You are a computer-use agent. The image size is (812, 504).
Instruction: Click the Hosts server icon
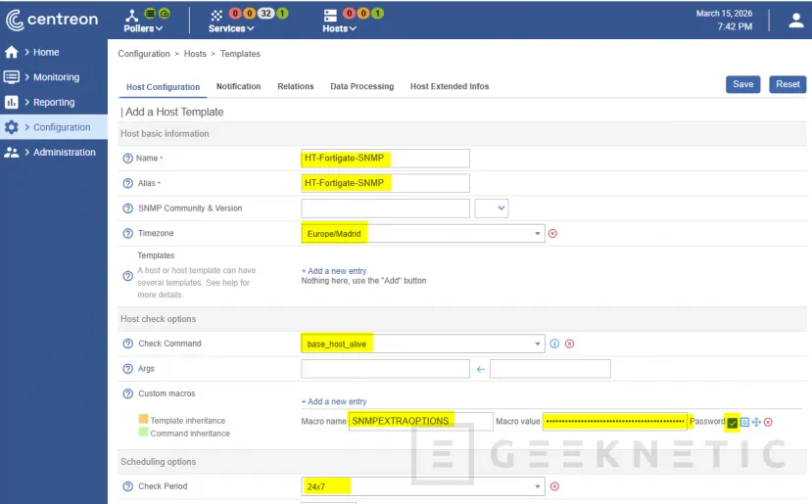[330, 16]
